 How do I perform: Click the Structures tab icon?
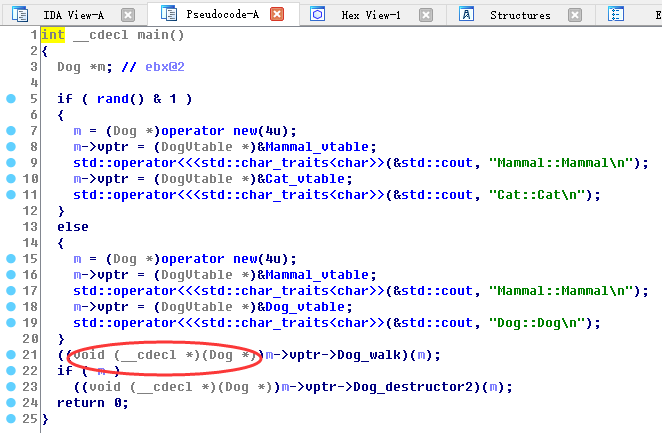(x=467, y=15)
